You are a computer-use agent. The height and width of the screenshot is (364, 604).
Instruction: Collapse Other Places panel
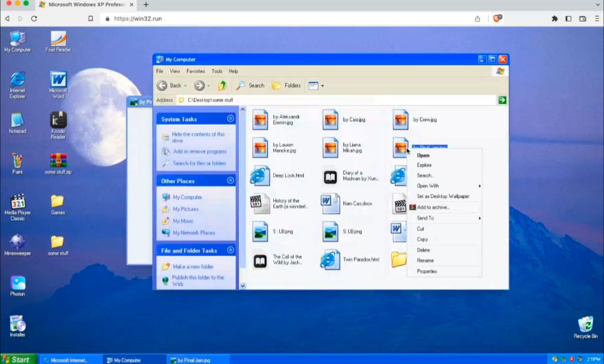coord(230,180)
